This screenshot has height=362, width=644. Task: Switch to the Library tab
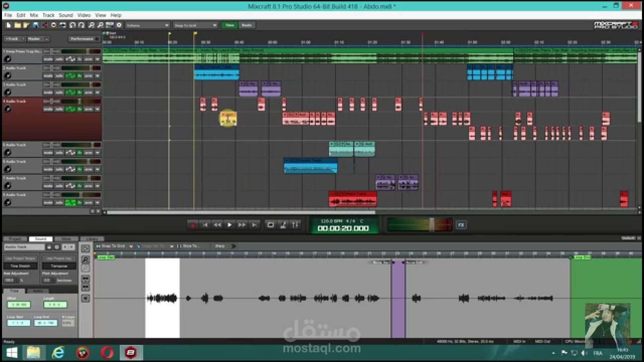[92, 239]
